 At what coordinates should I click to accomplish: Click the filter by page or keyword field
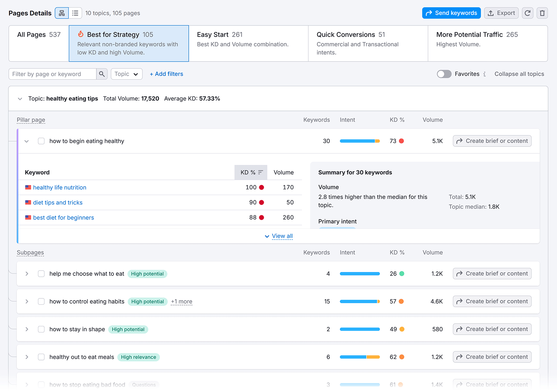coord(52,74)
